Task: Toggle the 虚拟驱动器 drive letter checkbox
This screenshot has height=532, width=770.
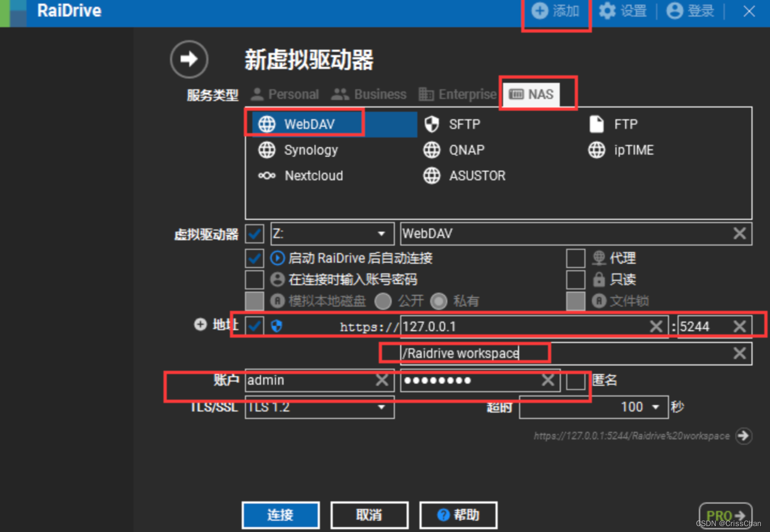Action: click(254, 234)
